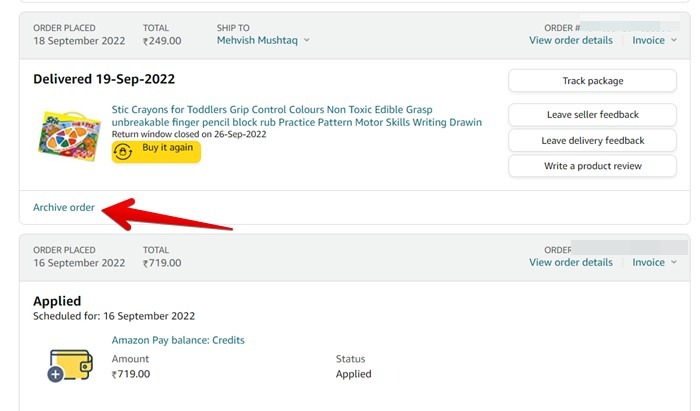The height and width of the screenshot is (411, 700).
Task: Open the Stic Crayons product thumbnail
Action: click(69, 136)
